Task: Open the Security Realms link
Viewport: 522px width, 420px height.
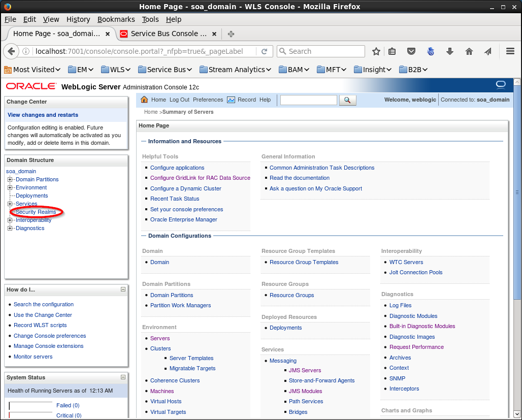Action: pos(36,212)
